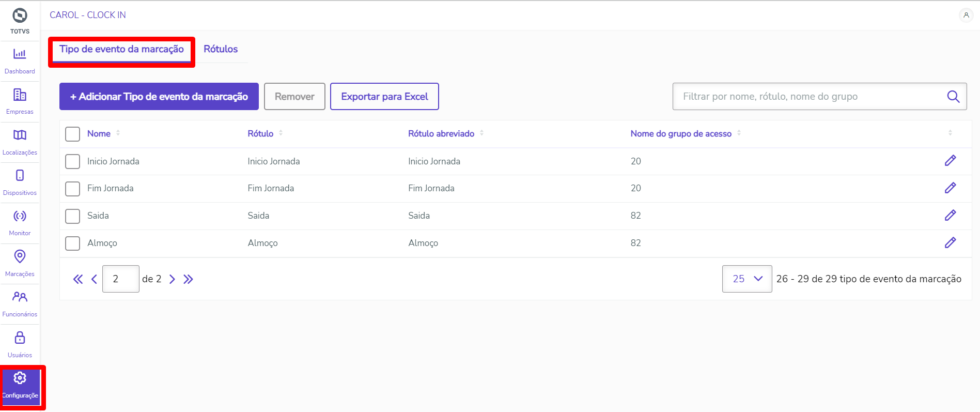Toggle the select-all header checkbox
Image resolution: width=980 pixels, height=412 pixels.
coord(73,134)
